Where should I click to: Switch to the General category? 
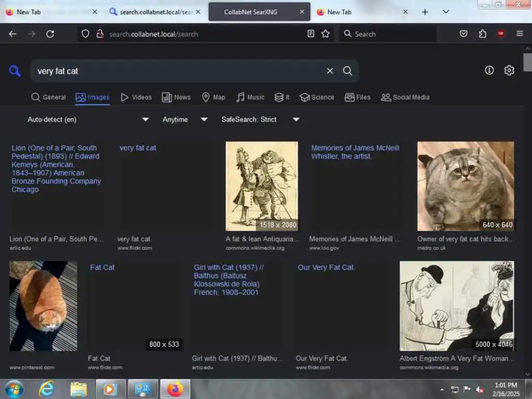click(x=48, y=97)
